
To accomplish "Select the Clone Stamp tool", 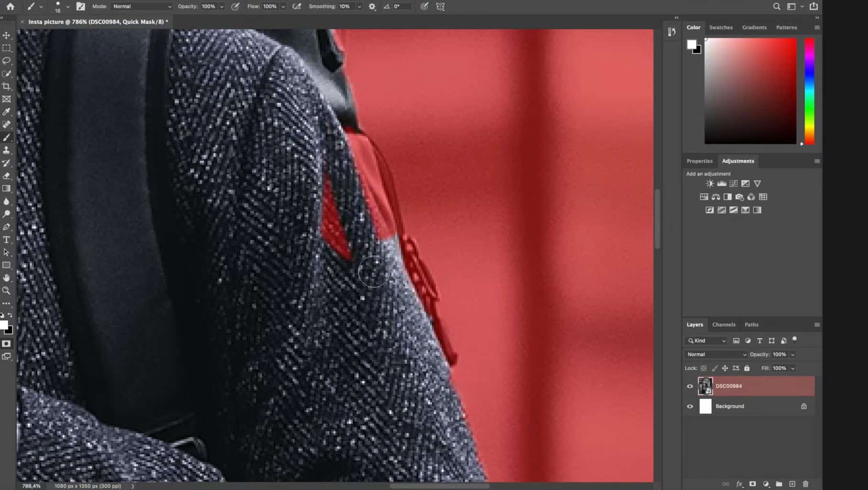I will [x=6, y=150].
